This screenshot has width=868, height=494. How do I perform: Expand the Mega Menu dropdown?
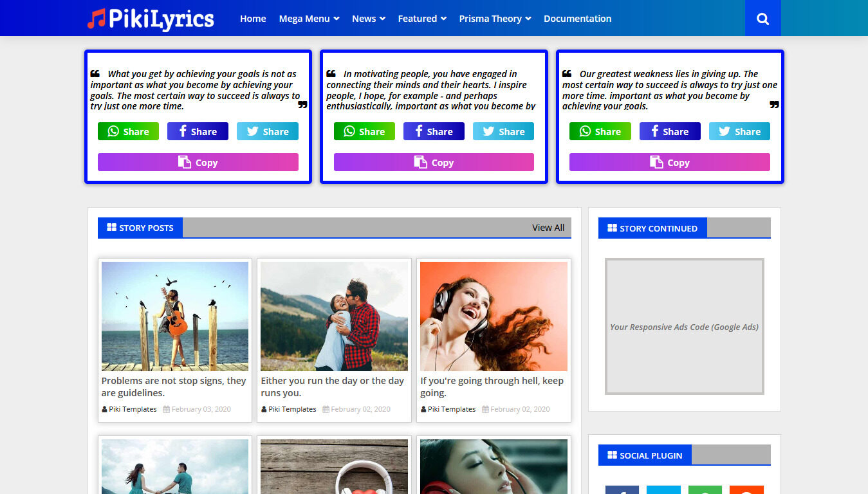(309, 19)
